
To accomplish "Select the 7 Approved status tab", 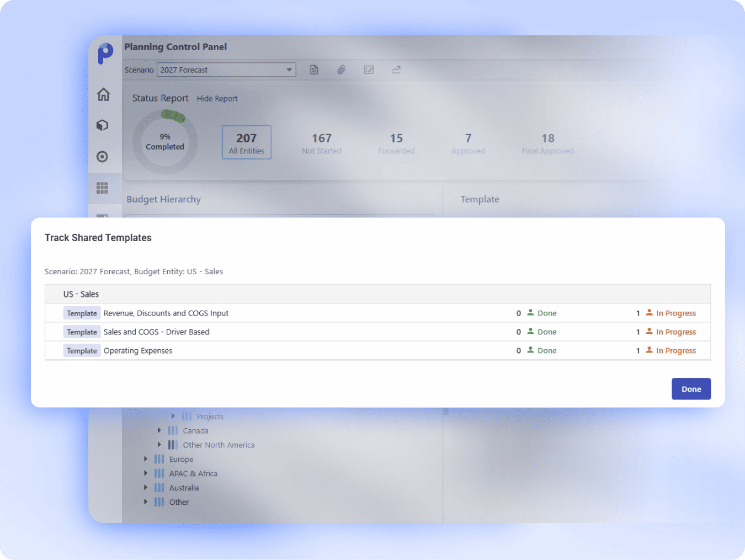I will point(468,143).
